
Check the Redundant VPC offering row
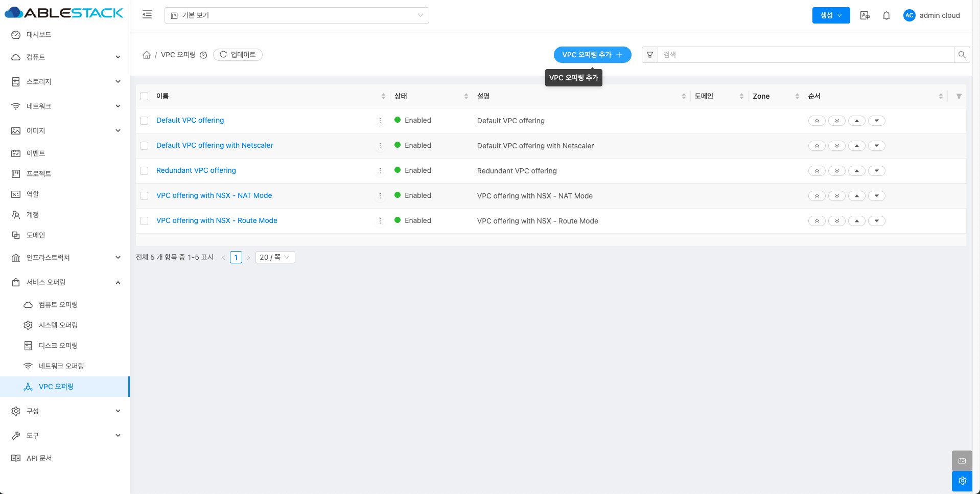(144, 171)
